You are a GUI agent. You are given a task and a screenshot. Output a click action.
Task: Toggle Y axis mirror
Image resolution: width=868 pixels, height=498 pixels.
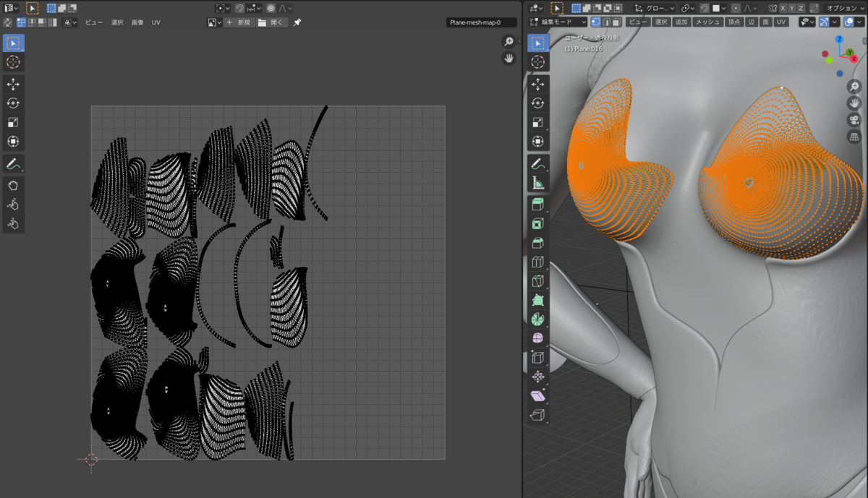792,8
